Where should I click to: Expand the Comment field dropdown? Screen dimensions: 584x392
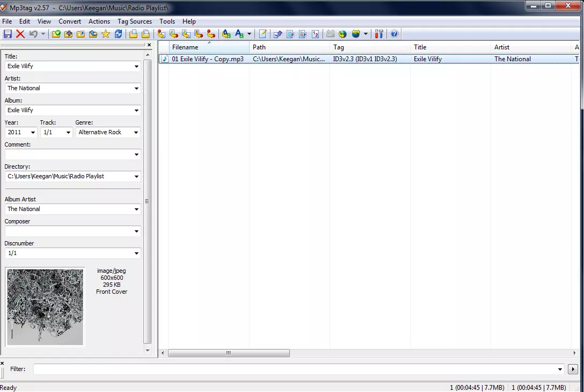[136, 154]
